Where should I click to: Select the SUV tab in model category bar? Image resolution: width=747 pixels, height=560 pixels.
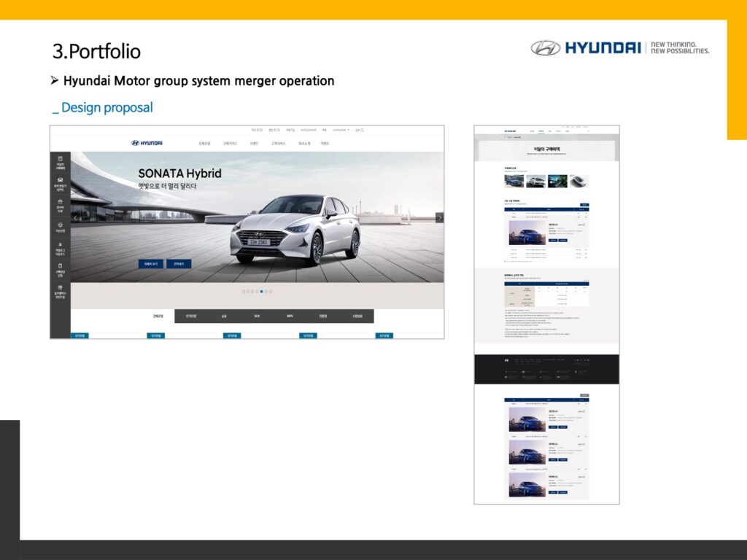tap(257, 316)
